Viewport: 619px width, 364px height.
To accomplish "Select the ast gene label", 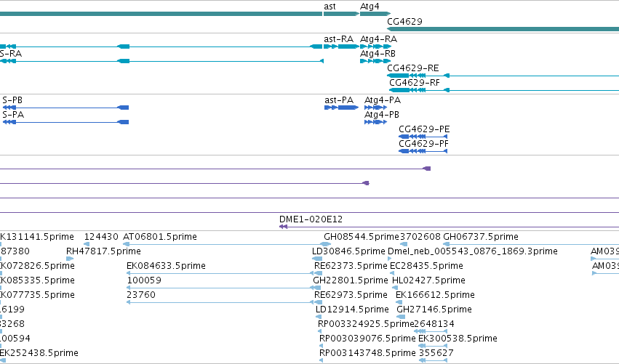I will click(x=330, y=7).
